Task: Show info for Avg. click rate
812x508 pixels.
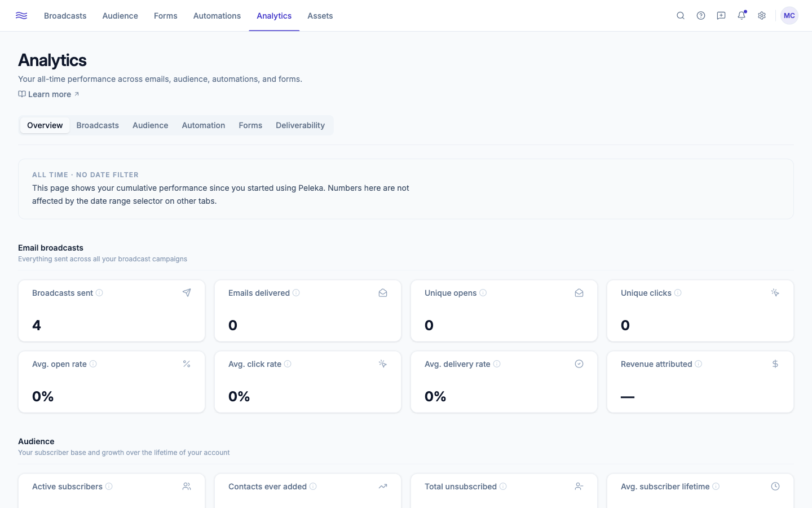Action: [288, 364]
